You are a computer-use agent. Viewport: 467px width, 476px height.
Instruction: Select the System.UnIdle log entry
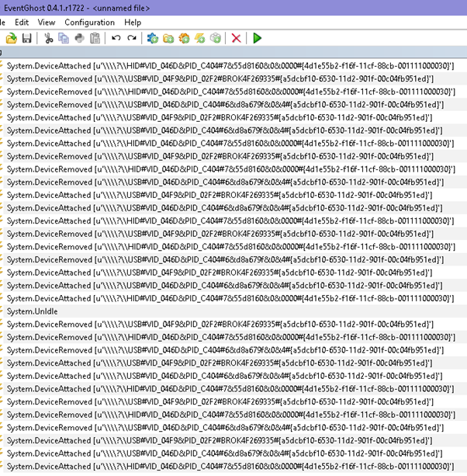(x=233, y=311)
